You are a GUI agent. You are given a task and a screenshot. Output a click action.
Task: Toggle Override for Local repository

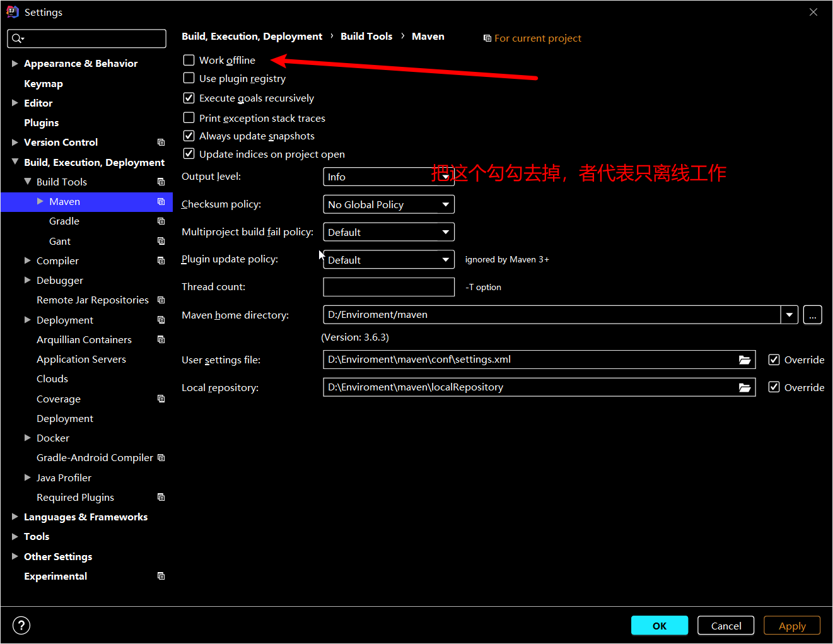pyautogui.click(x=774, y=387)
